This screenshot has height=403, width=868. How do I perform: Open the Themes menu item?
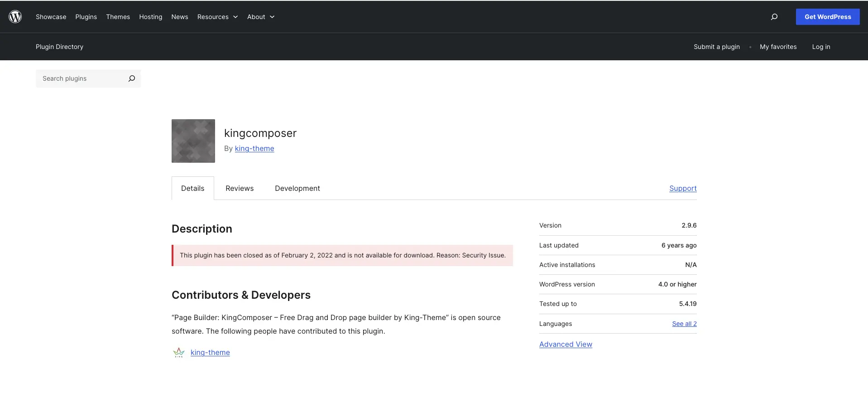(118, 17)
